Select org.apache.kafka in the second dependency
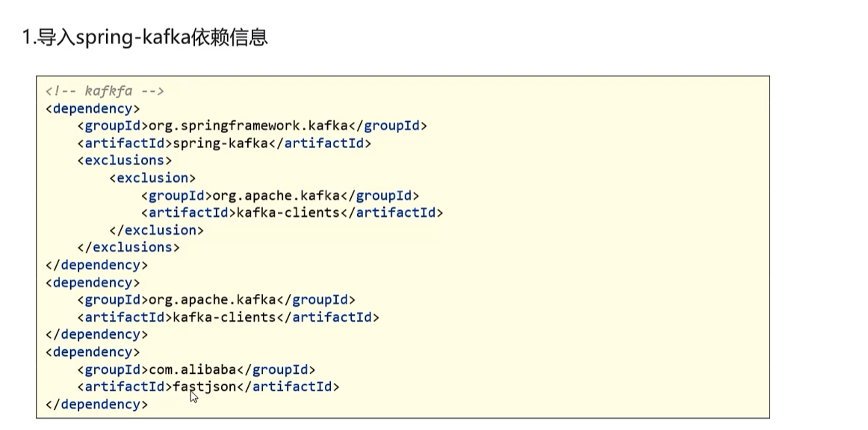 (212, 300)
